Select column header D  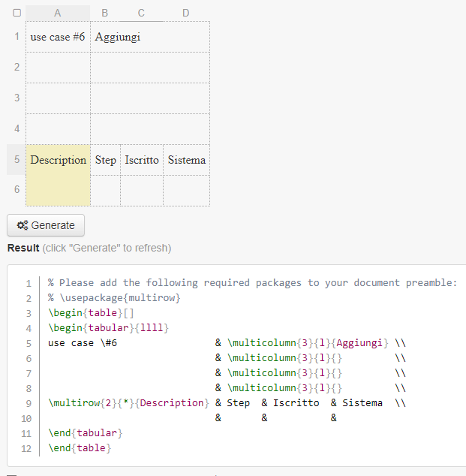click(186, 13)
